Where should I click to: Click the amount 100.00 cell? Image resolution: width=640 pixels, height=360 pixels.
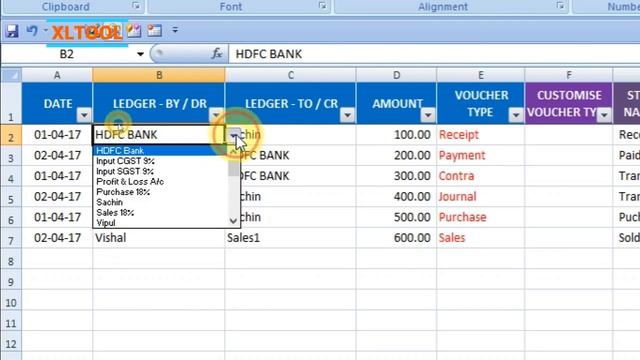tap(396, 135)
